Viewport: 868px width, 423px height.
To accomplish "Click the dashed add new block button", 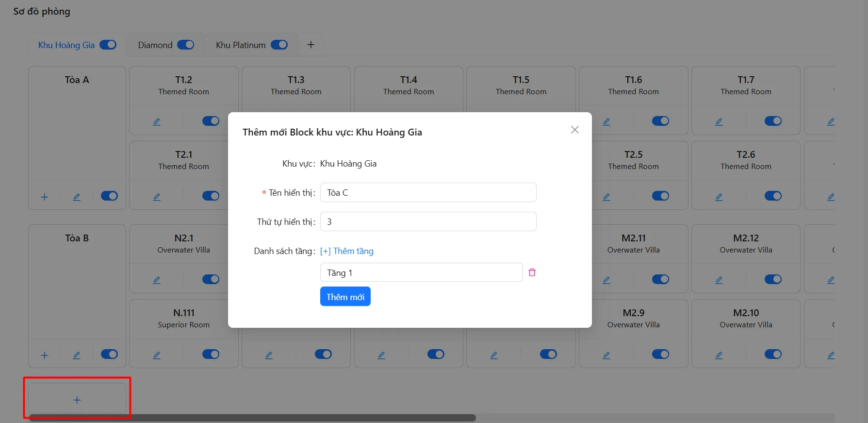I will (x=77, y=400).
